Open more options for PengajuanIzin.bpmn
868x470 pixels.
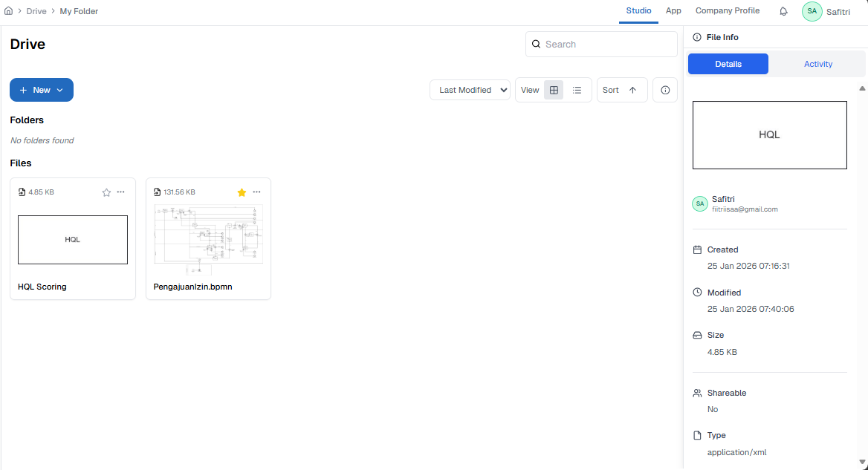pos(256,192)
